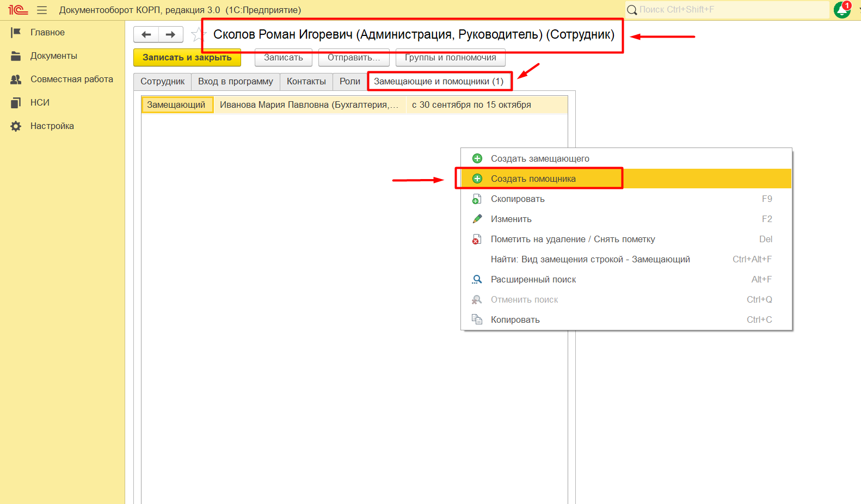Switch to the Контакты tab

[x=306, y=82]
